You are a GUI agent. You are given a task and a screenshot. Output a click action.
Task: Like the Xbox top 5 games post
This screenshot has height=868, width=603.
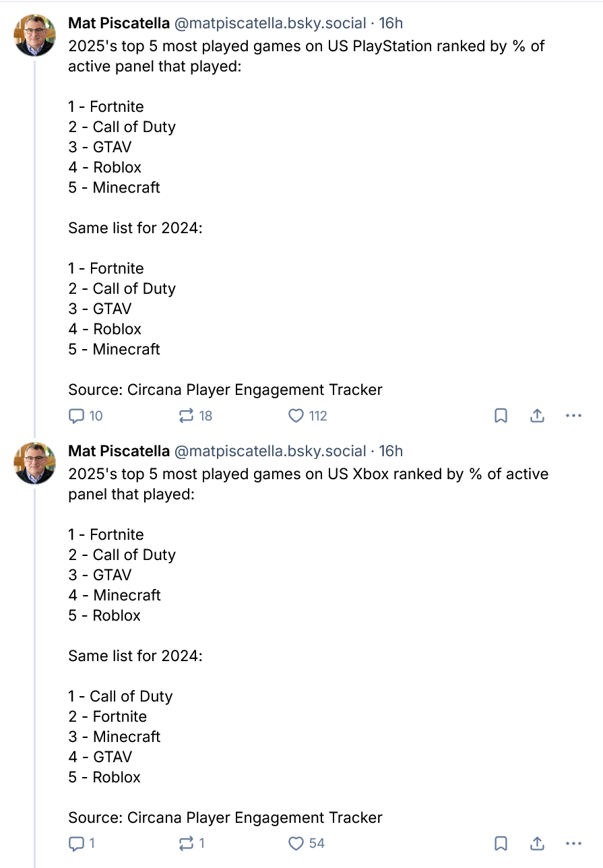(296, 843)
